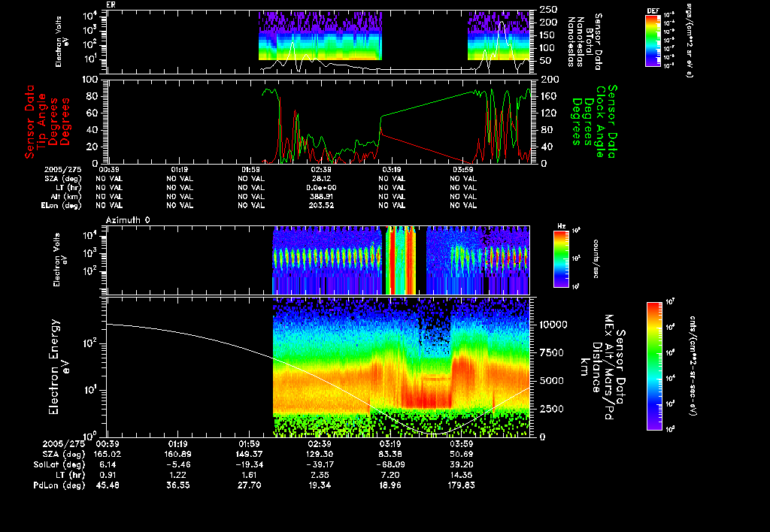Click the 160 clock angle tick label
Image resolution: width=770 pixels, height=532 pixels.
pyautogui.click(x=548, y=96)
